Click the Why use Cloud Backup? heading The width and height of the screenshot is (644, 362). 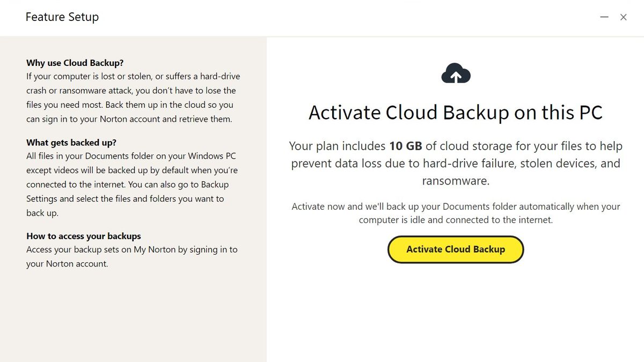point(75,63)
